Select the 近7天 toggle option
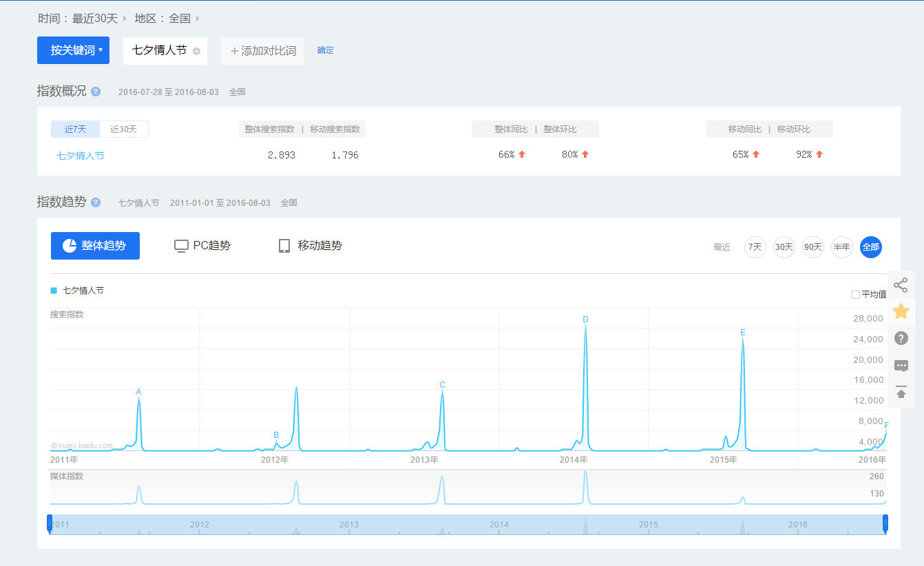Screen dimensions: 924x566 (76, 129)
